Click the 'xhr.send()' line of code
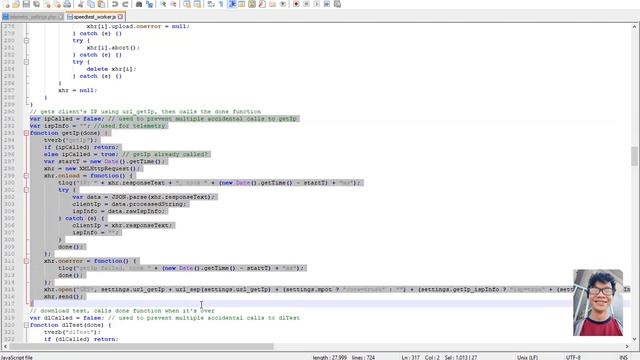The height and width of the screenshot is (360, 640). 65,296
